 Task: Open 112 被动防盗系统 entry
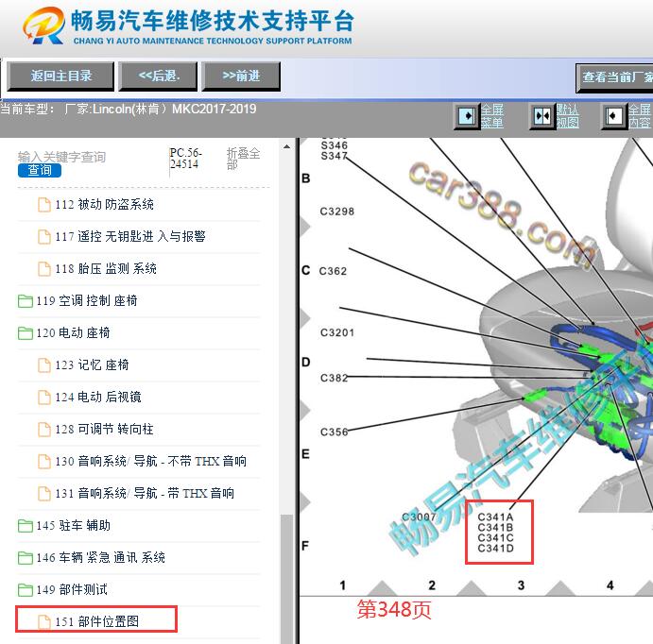tap(104, 205)
